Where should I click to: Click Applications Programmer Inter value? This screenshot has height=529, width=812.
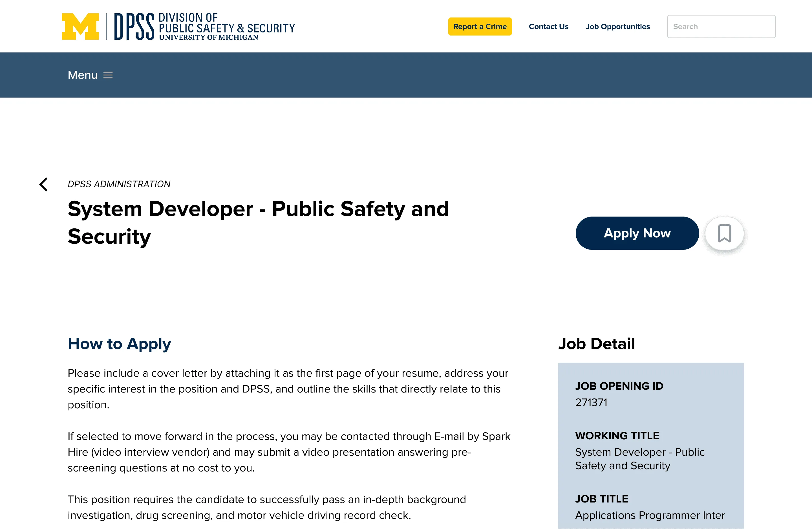(x=650, y=515)
